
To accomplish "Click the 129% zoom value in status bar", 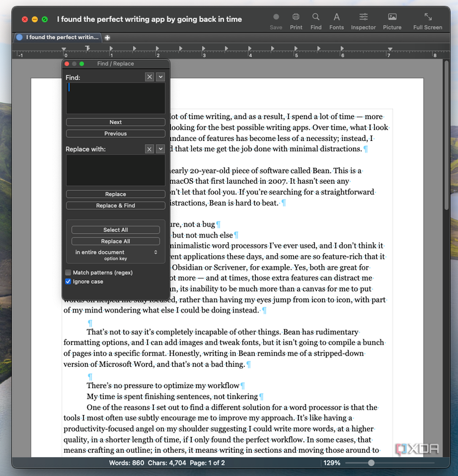I will pyautogui.click(x=332, y=463).
